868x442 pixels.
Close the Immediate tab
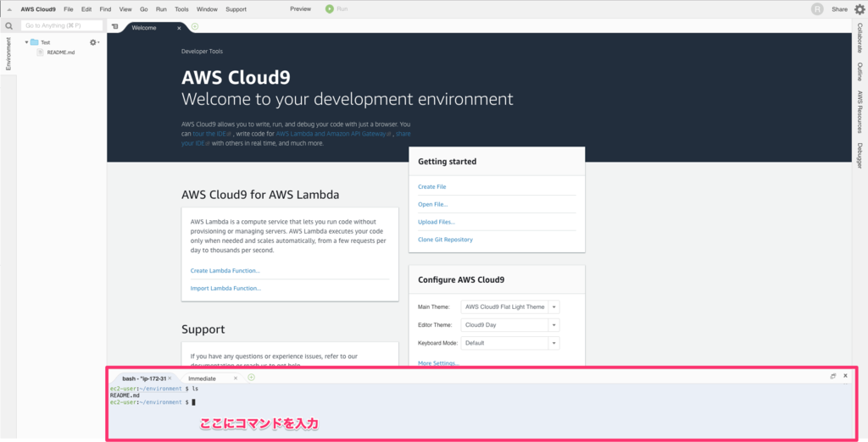pyautogui.click(x=236, y=378)
